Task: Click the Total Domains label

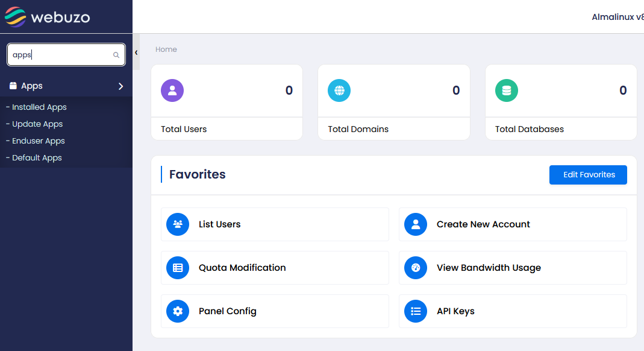Action: tap(358, 129)
